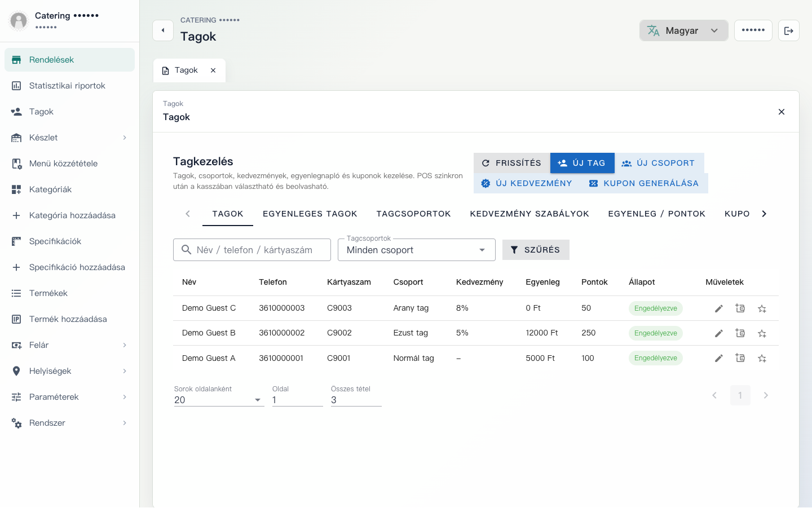Open balance log icon for Demo Guest A
Viewport: 812px width, 521px height.
pos(740,358)
